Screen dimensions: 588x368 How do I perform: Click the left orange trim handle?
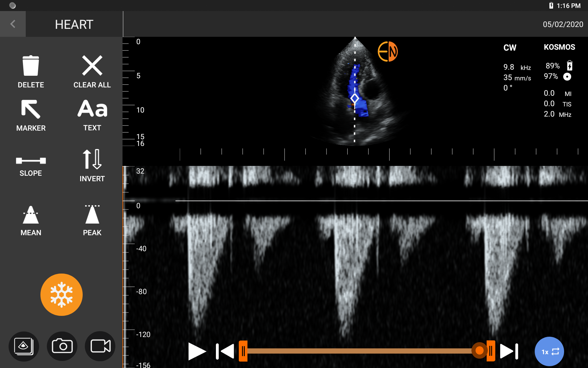[243, 351]
